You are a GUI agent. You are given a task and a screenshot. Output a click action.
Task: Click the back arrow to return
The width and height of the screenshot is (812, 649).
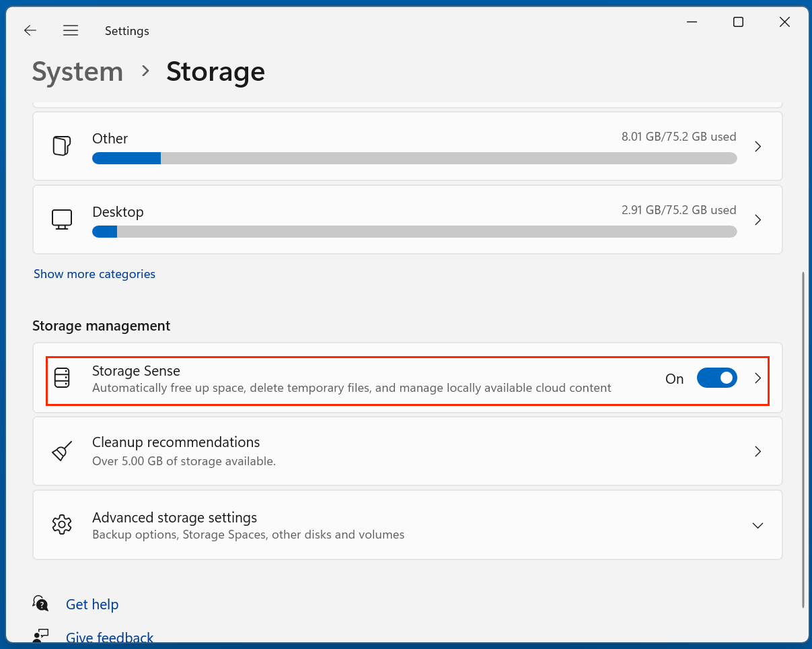[x=30, y=30]
